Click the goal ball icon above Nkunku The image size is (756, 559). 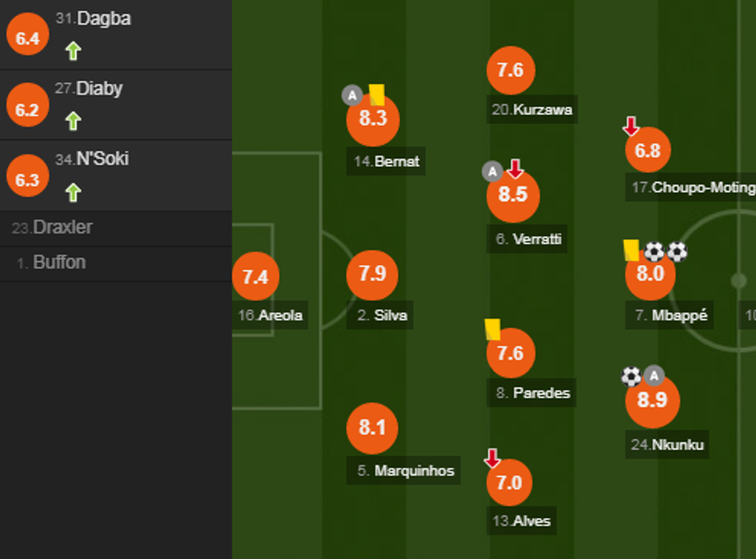631,376
